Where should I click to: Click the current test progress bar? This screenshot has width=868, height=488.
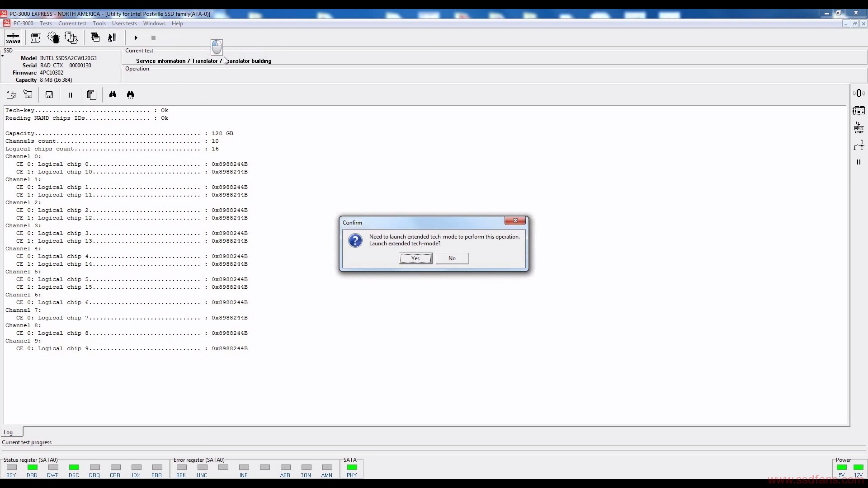(434, 450)
